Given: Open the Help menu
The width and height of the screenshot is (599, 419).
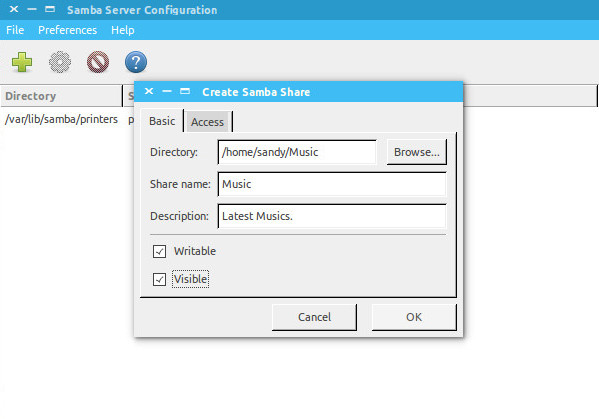Looking at the screenshot, I should [123, 30].
